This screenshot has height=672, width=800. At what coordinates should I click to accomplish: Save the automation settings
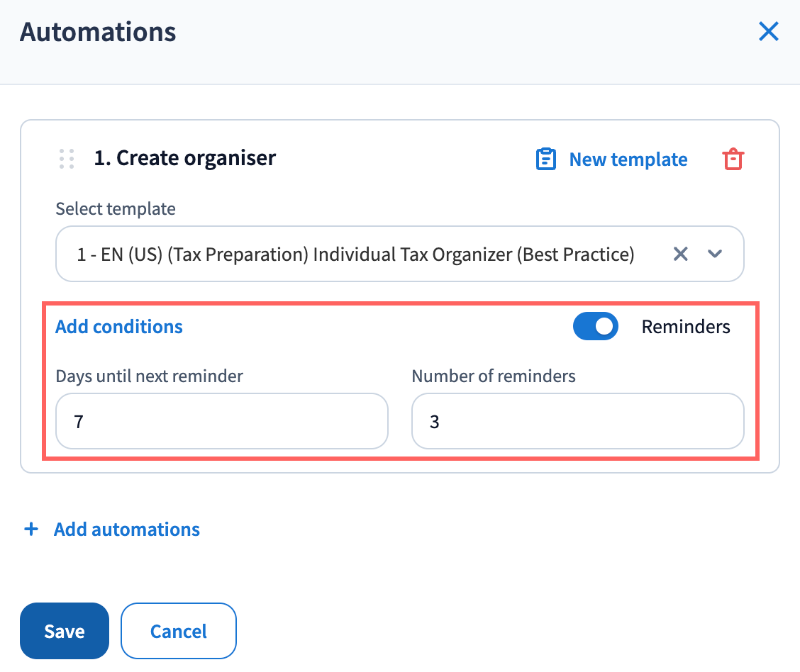pos(65,631)
